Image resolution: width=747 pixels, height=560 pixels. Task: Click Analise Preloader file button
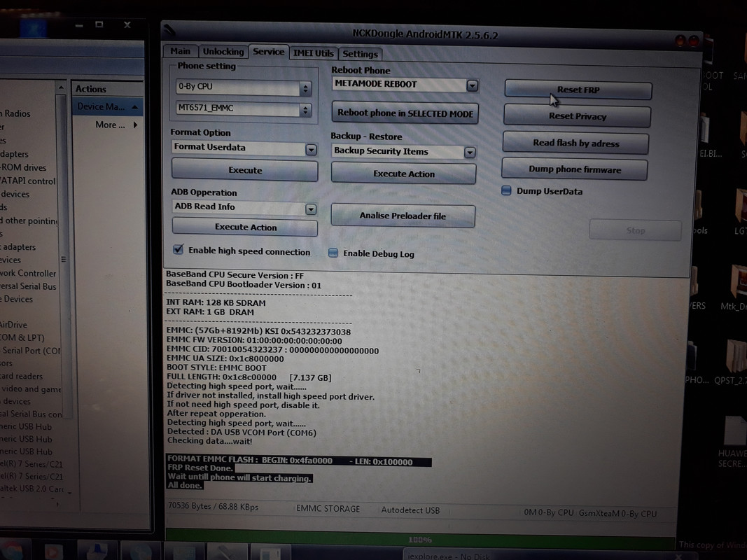pos(403,216)
